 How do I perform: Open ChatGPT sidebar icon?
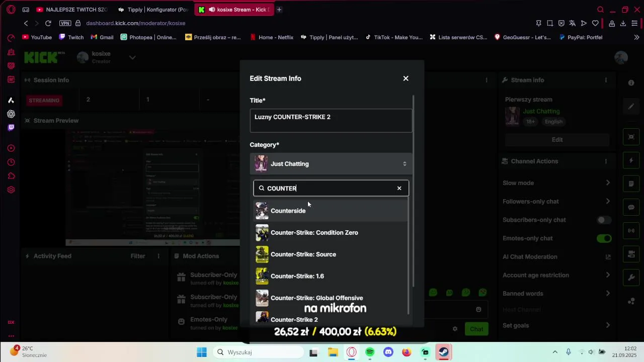pyautogui.click(x=11, y=114)
